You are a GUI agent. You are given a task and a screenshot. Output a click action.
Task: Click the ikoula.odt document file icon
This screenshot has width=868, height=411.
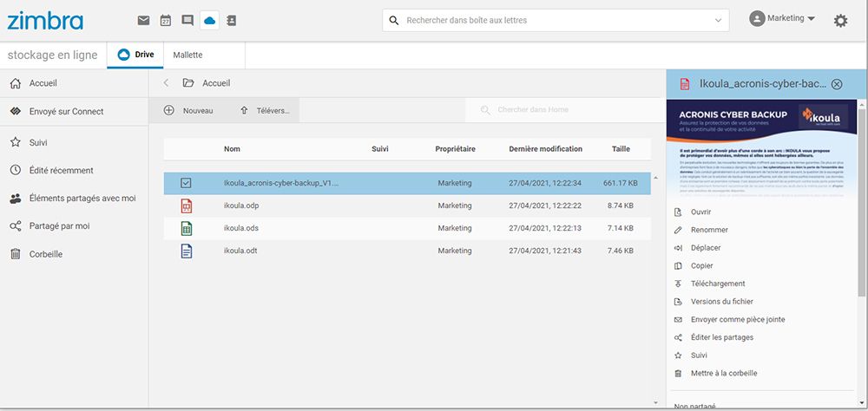pos(187,251)
